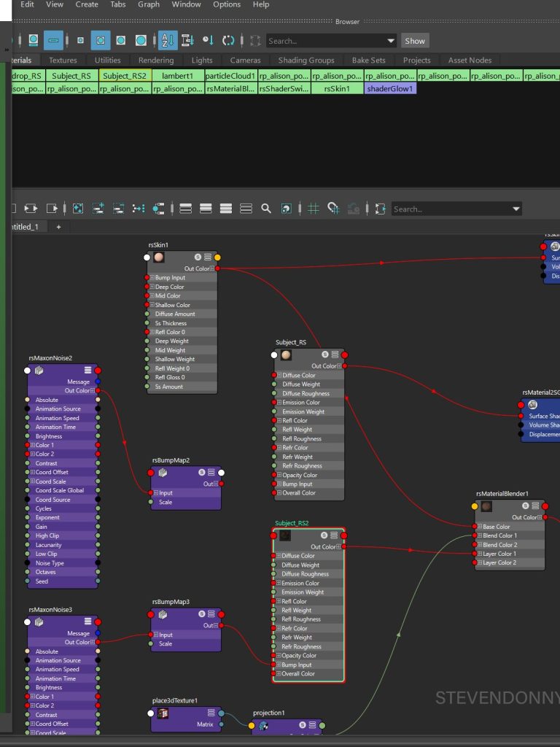The image size is (560, 747).
Task: Expand Diffuse Color attribute on Subject_RS
Action: [279, 375]
